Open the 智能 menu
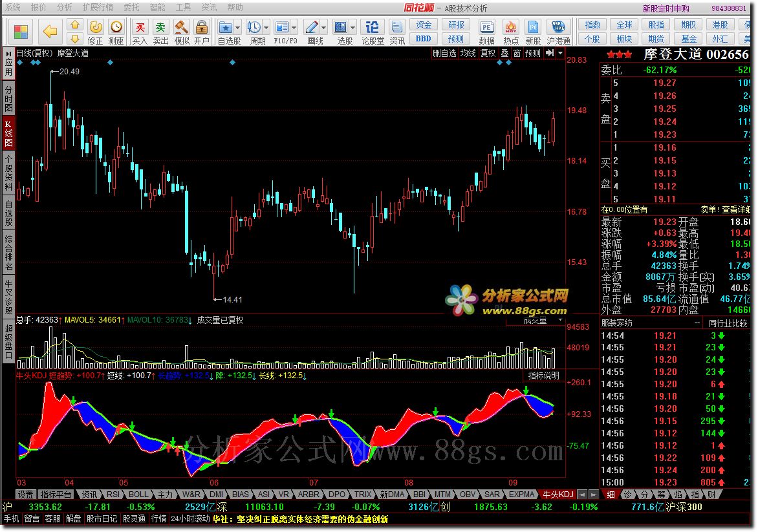 click(158, 8)
